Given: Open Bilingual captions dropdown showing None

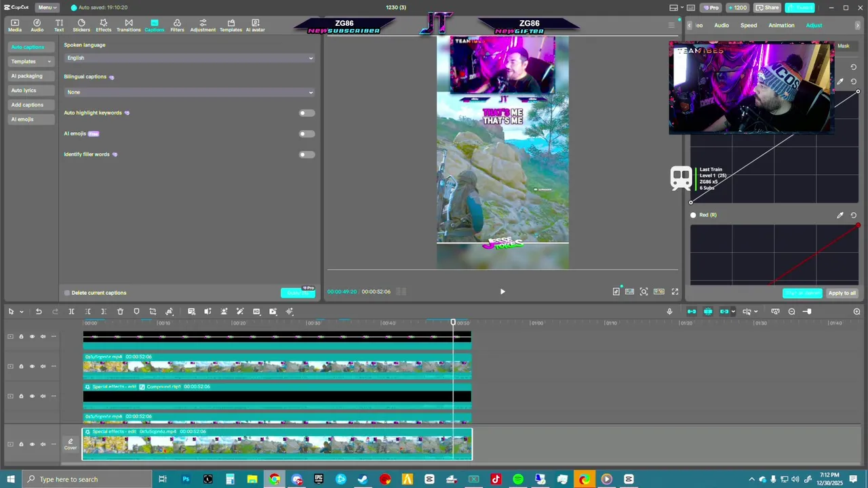Looking at the screenshot, I should point(190,92).
